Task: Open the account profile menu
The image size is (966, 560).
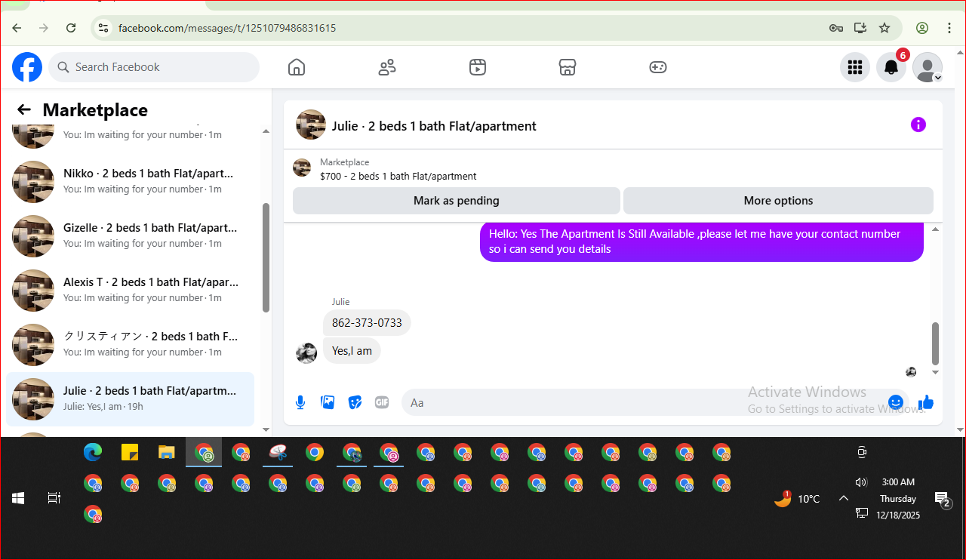Action: [928, 67]
